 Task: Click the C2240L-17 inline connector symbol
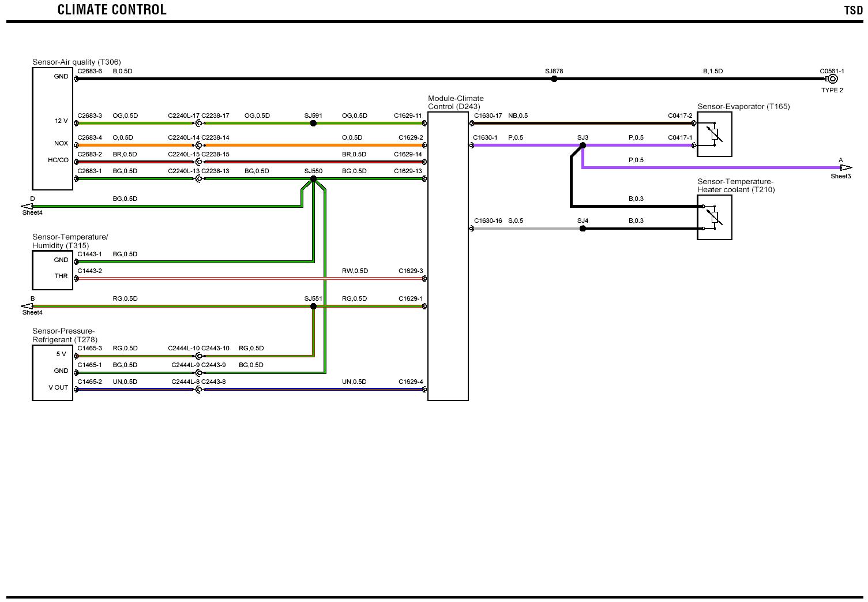198,124
